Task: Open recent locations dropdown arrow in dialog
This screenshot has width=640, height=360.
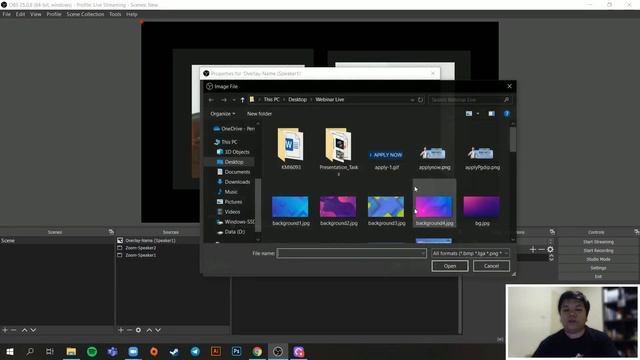Action: (x=233, y=100)
